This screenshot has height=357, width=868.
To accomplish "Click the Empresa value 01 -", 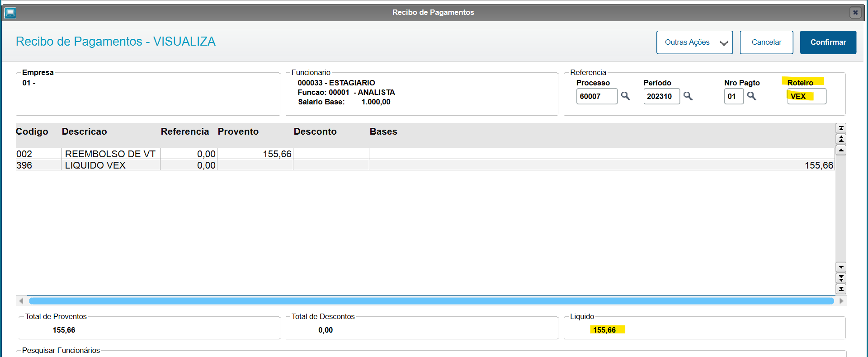I will click(x=29, y=83).
